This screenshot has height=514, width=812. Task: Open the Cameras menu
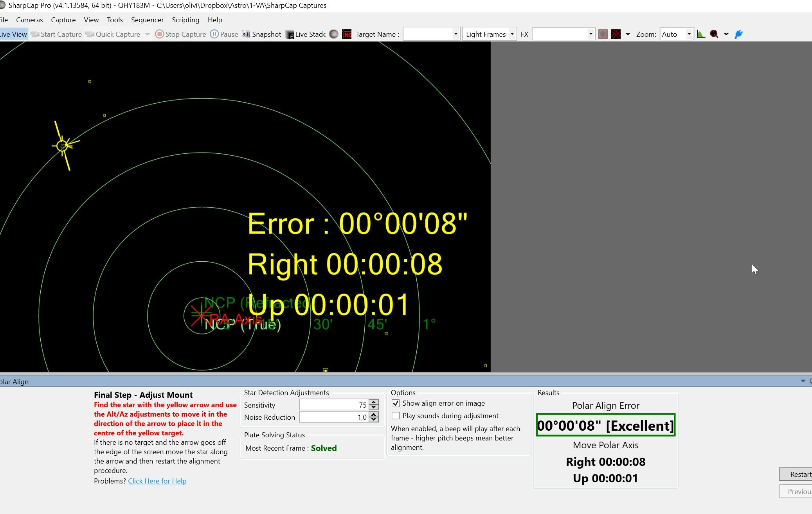29,20
